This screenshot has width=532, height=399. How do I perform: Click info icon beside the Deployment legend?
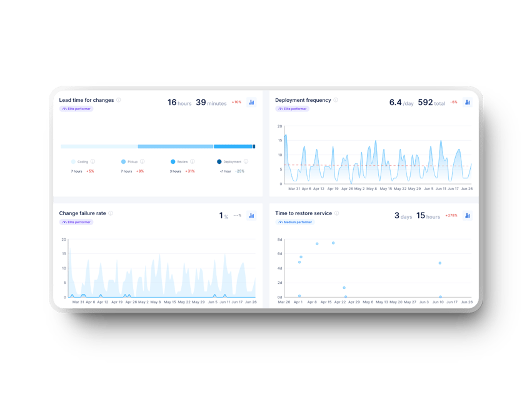246,161
